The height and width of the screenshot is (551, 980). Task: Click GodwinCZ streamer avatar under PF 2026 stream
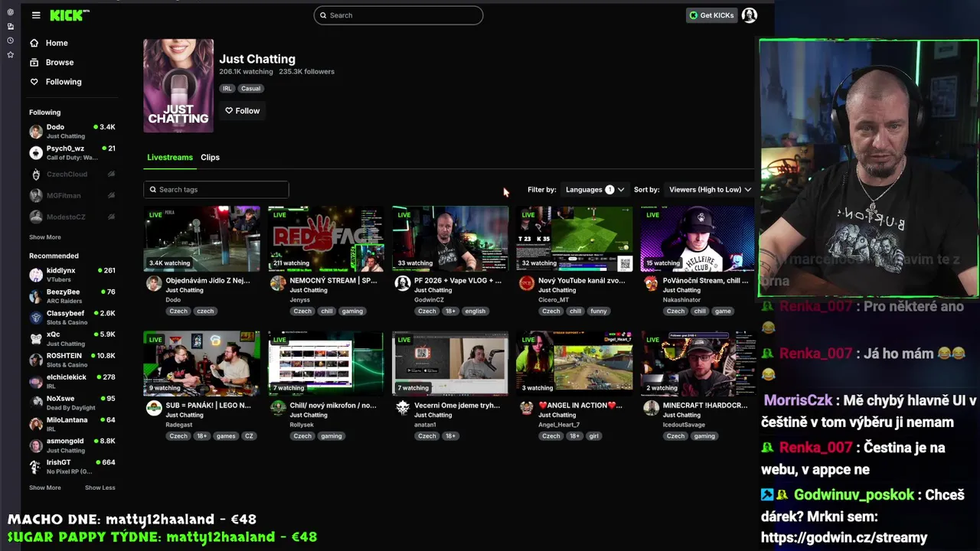tap(403, 283)
